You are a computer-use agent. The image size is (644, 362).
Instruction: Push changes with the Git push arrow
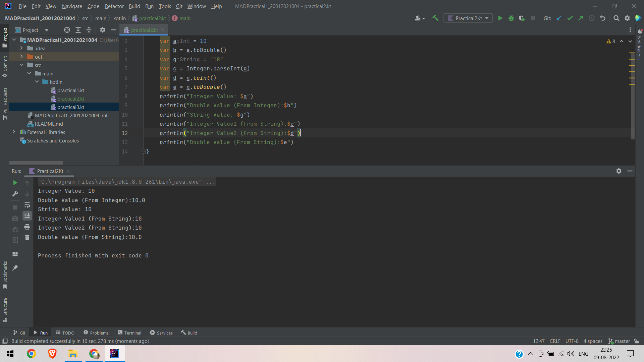[x=581, y=18]
